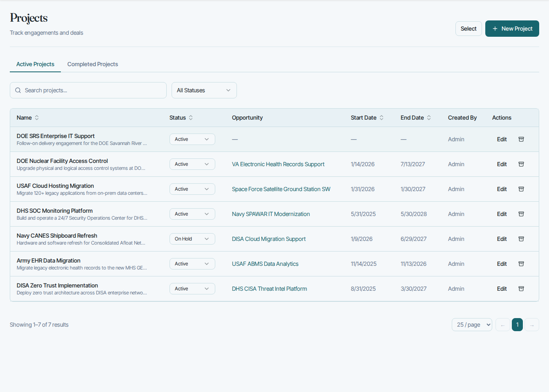
Task: Archive the USAF Cloud Hosting Migration project
Action: click(x=521, y=189)
